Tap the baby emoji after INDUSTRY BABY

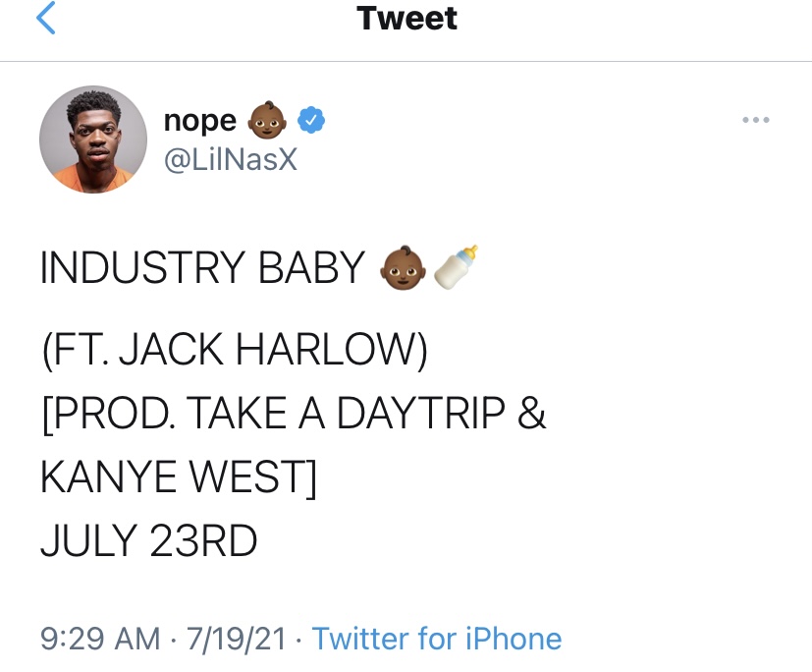click(403, 268)
